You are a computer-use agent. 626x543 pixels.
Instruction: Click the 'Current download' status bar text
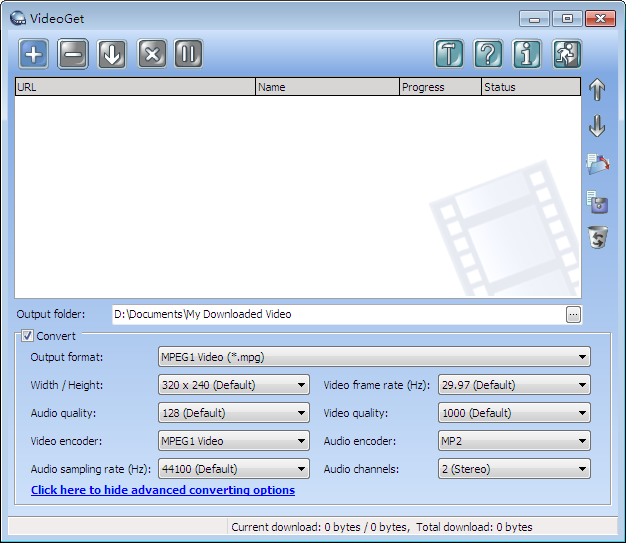(320, 527)
